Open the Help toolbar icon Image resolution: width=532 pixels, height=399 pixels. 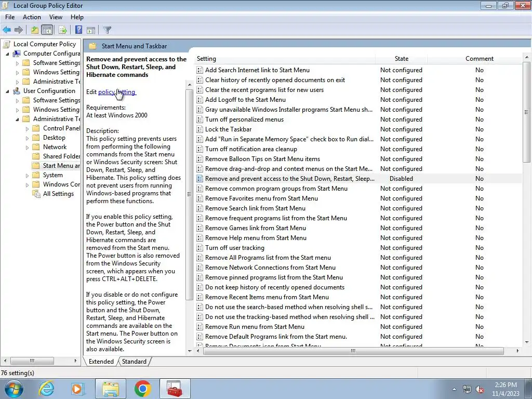click(x=78, y=30)
